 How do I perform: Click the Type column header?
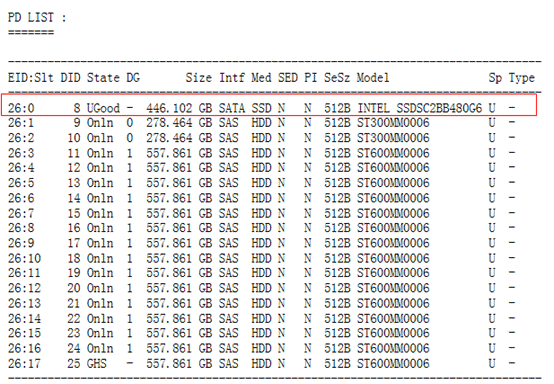pyautogui.click(x=521, y=77)
